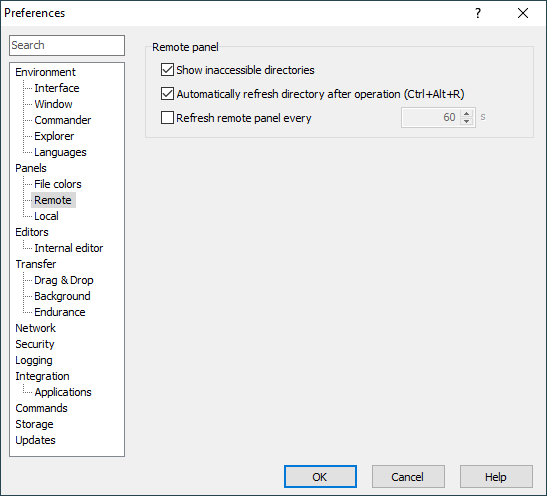Open the Integration preferences page
547x496 pixels.
tap(42, 376)
